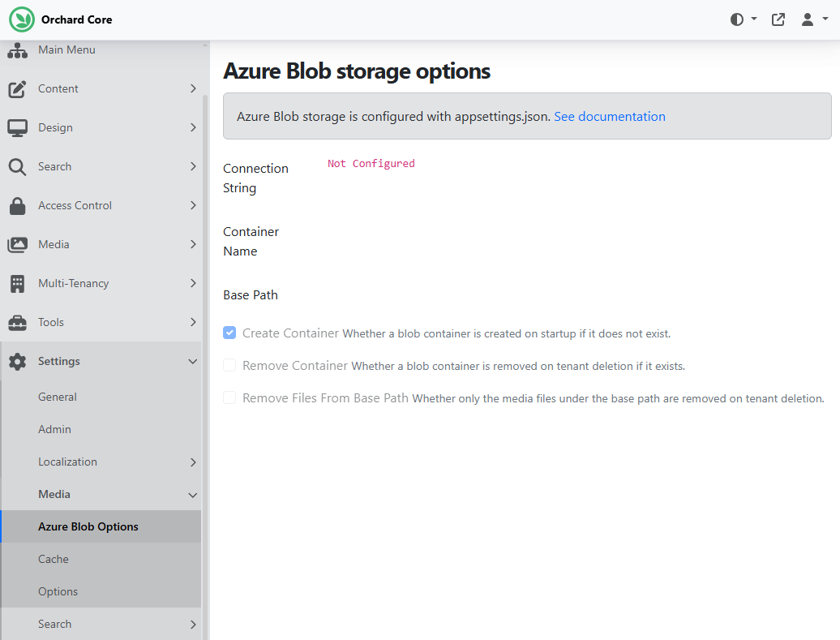This screenshot has height=640, width=840.
Task: Open the theme contrast switcher icon
Action: click(x=736, y=19)
